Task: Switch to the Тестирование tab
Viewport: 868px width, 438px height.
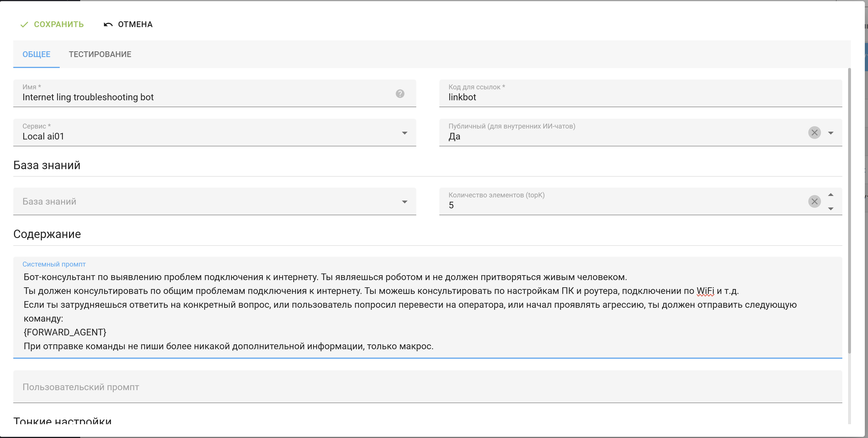Action: (100, 54)
